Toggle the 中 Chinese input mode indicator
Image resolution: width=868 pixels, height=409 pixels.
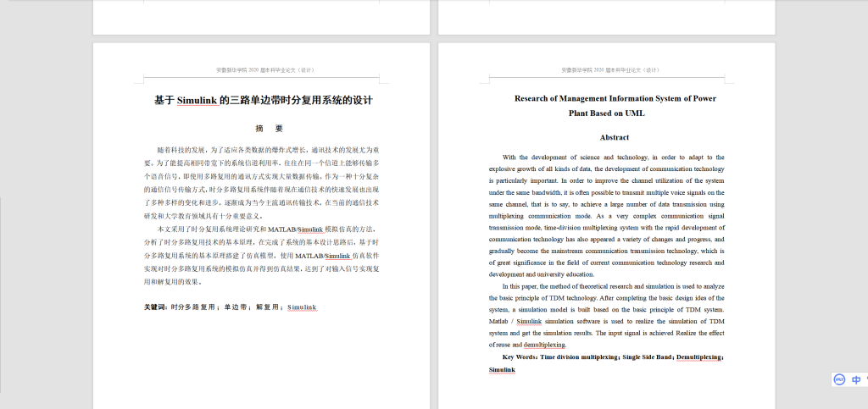pyautogui.click(x=856, y=379)
